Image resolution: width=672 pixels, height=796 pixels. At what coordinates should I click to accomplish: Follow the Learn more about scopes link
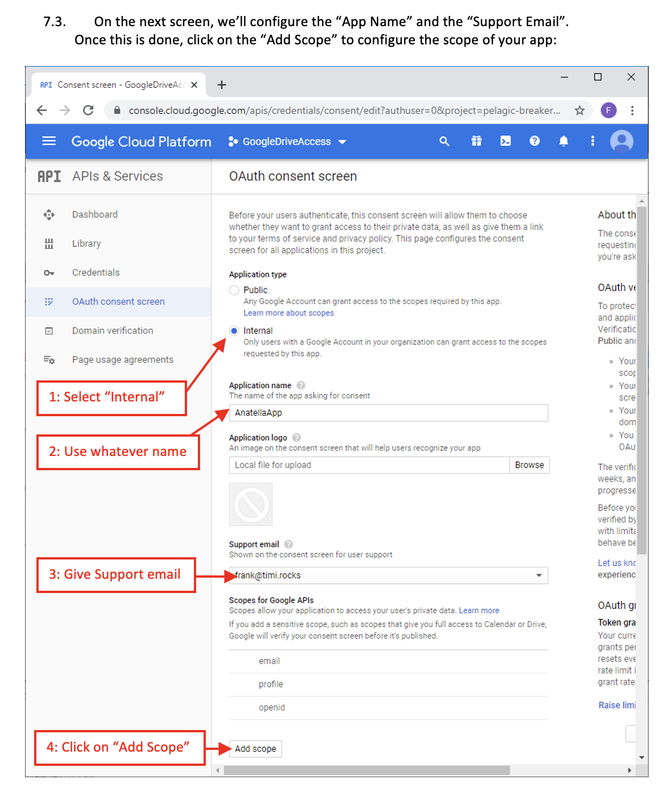[x=288, y=313]
